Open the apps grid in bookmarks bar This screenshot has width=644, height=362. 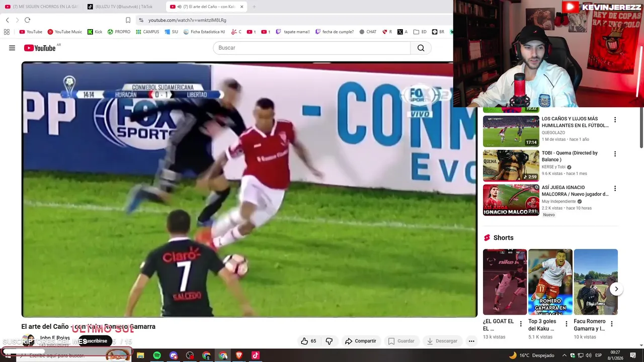point(7,32)
